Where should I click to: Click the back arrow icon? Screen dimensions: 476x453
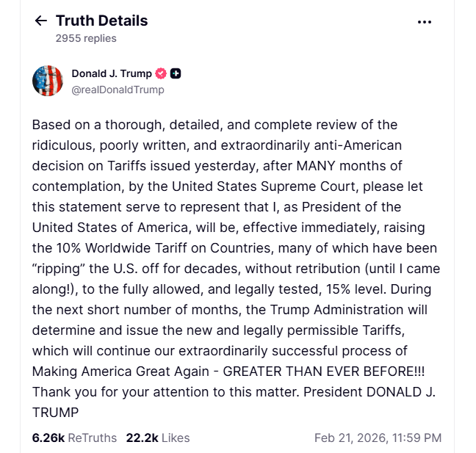40,21
